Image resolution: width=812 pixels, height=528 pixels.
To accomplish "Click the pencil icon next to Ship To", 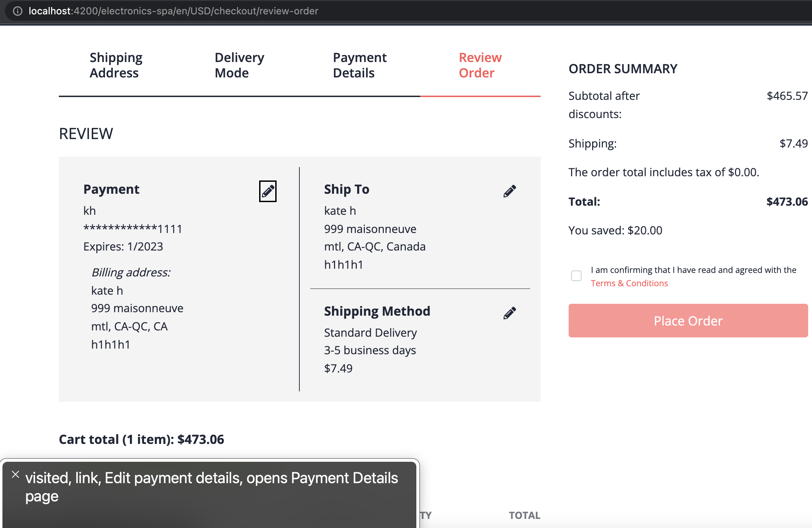I will tap(510, 190).
